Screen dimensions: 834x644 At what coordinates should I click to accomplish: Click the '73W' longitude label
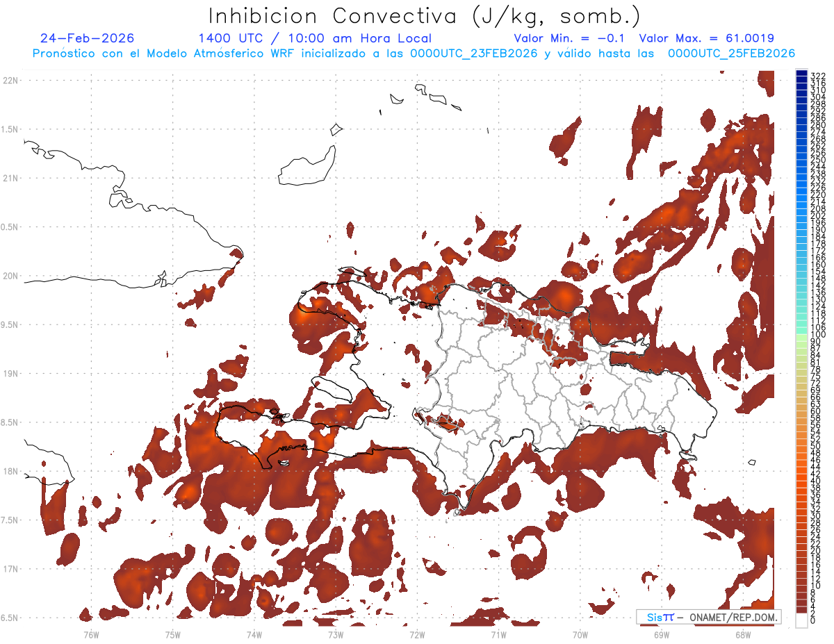point(336,634)
